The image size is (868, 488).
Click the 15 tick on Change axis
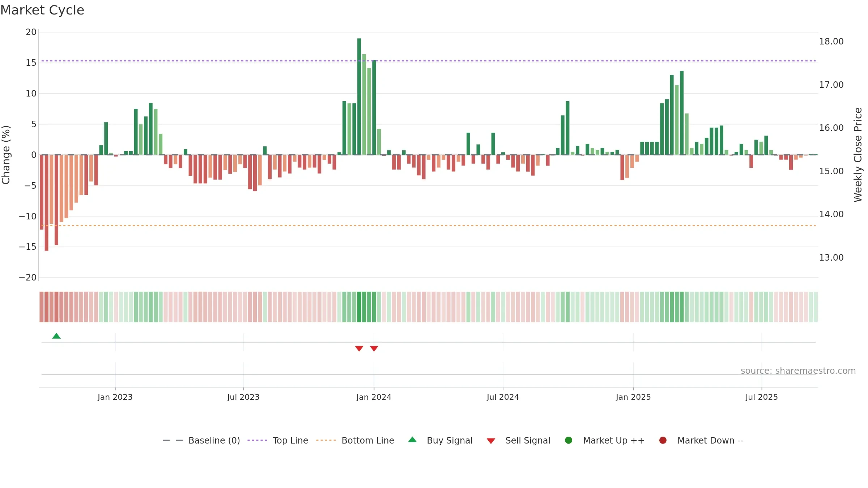(x=31, y=63)
